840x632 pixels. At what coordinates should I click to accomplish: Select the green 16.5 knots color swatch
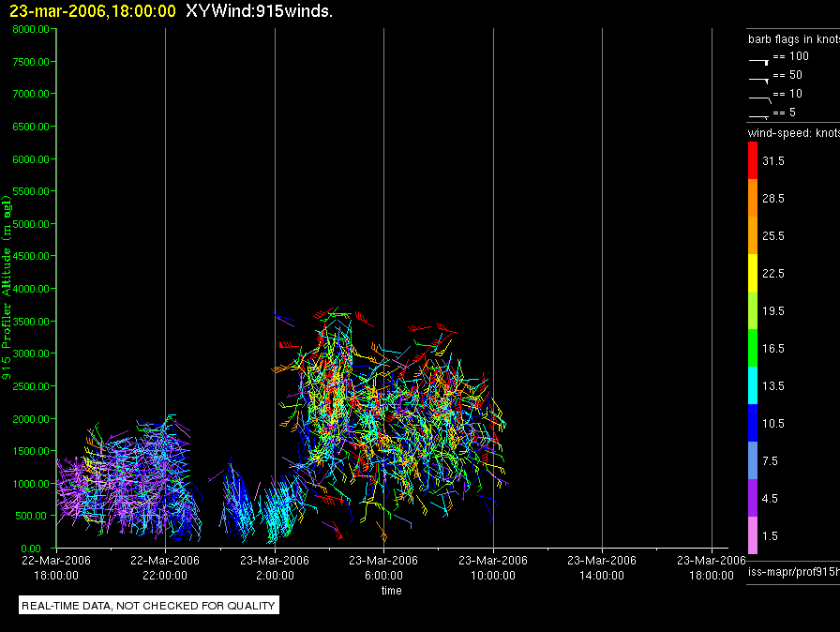coord(753,348)
